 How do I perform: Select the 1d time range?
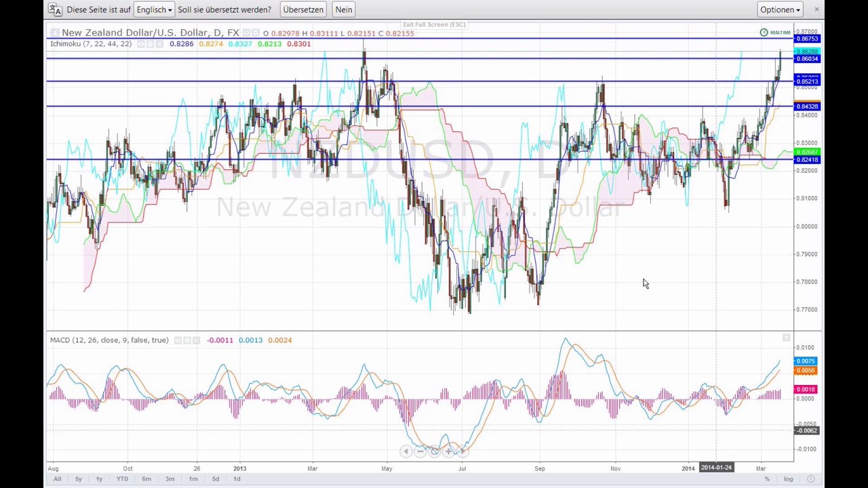click(x=237, y=479)
